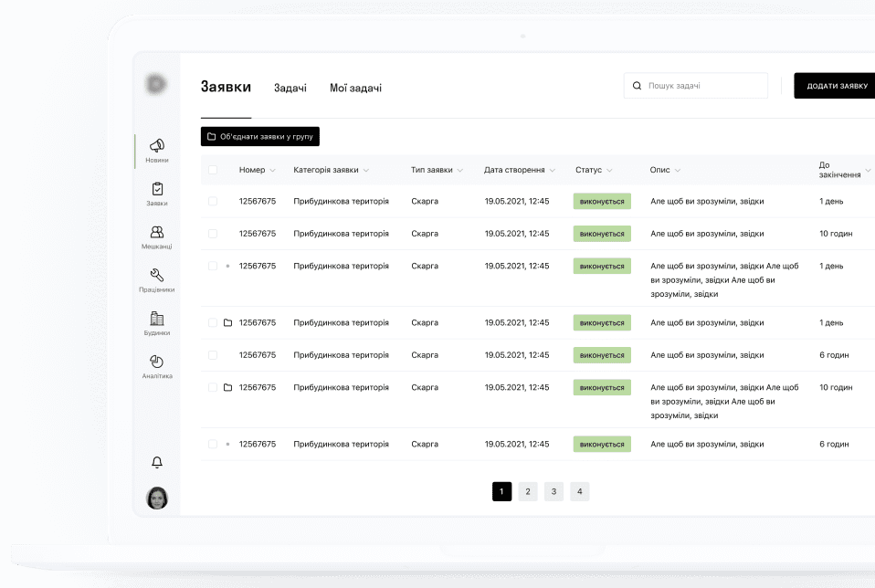Viewport: 875px width, 588px height.
Task: Tick the checkbox of the third request row
Action: coord(213,266)
